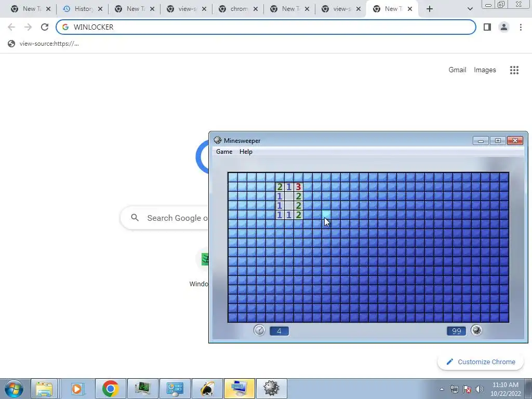Screen dimensions: 532x399
Task: Open the Help menu in Minesweeper
Action: tap(246, 152)
